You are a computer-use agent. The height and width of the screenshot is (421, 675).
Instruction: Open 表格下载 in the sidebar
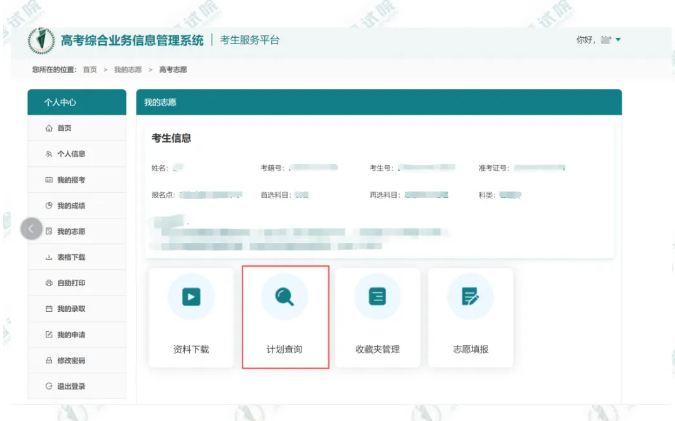pos(70,258)
